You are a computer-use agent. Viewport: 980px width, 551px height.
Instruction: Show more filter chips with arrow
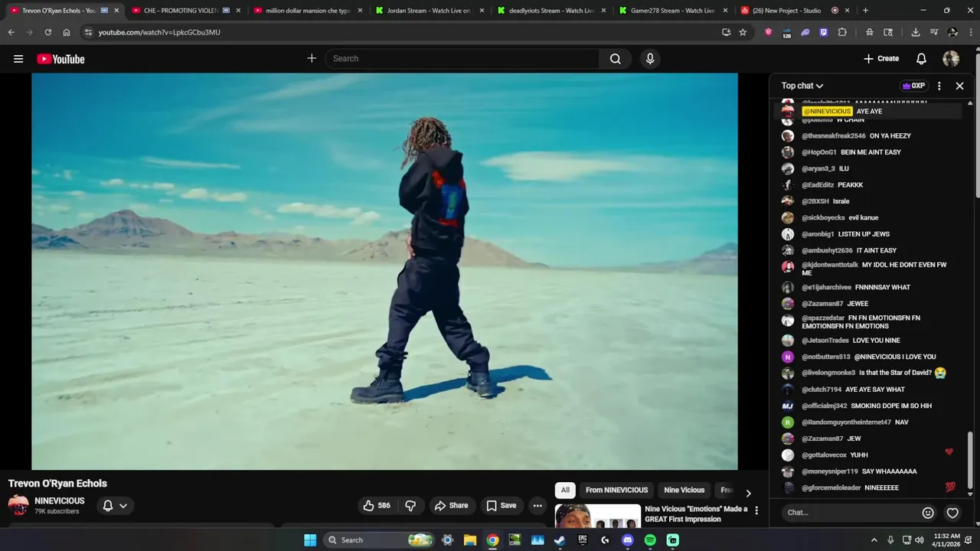[x=748, y=493]
